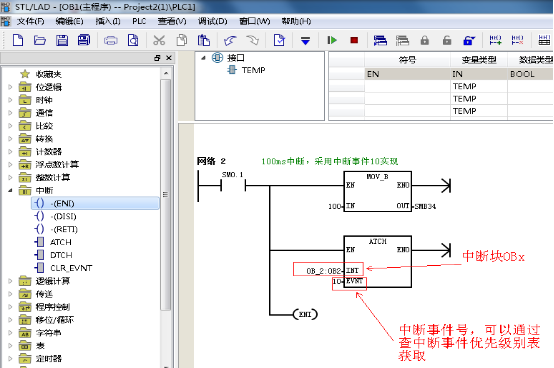Screen dimensions: 554x368
Task: Click the Redo arrow icon
Action: (x=253, y=40)
